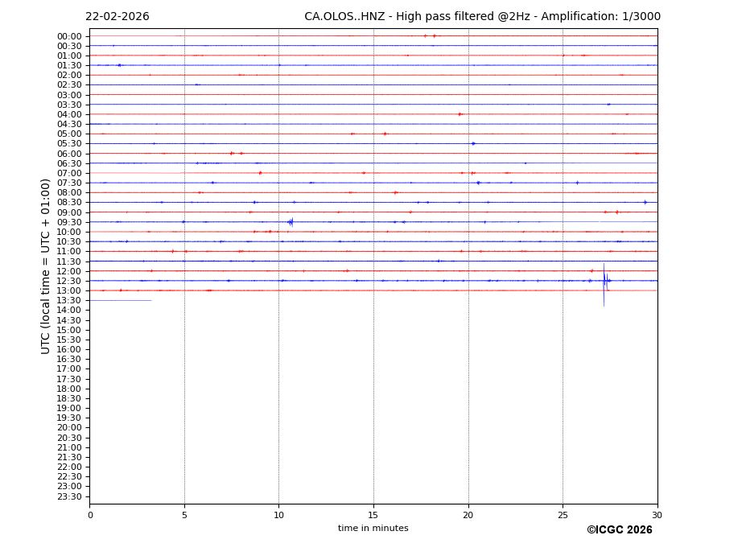Select the x-axis tick labeled 15

click(x=373, y=515)
